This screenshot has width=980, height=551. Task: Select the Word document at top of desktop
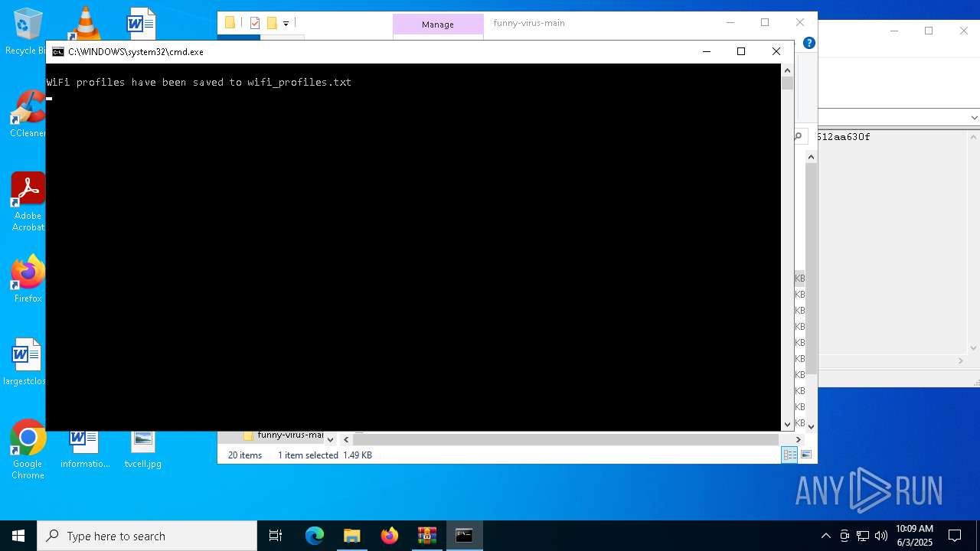(141, 23)
